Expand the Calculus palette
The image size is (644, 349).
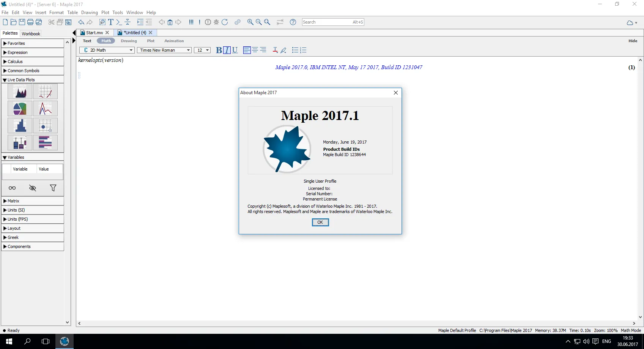(x=33, y=62)
